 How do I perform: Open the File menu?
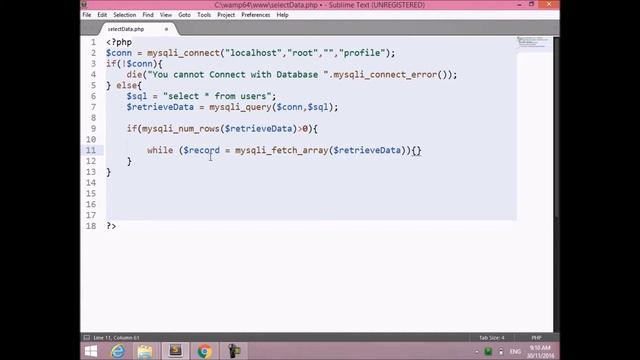pos(87,15)
